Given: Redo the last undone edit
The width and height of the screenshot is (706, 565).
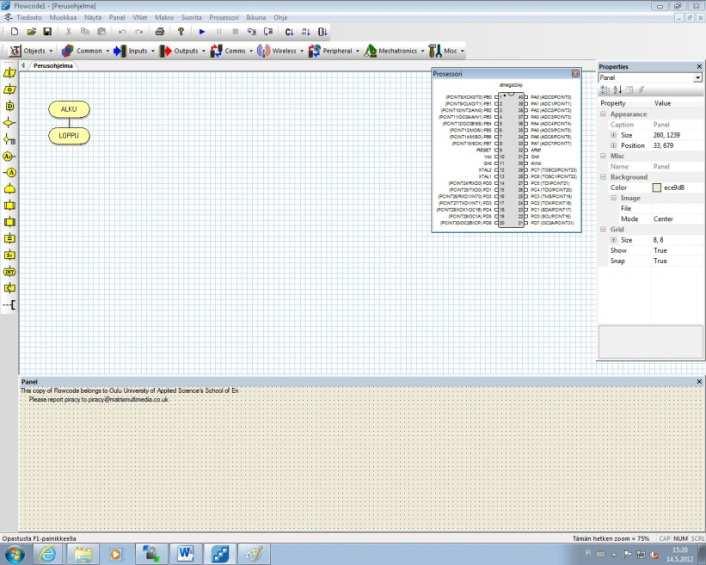Looking at the screenshot, I should point(139,32).
